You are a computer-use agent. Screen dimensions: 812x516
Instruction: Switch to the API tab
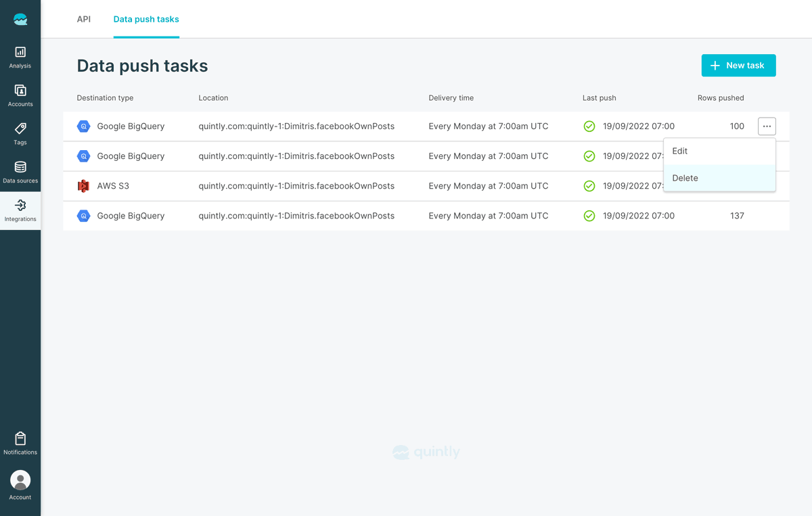(x=84, y=19)
